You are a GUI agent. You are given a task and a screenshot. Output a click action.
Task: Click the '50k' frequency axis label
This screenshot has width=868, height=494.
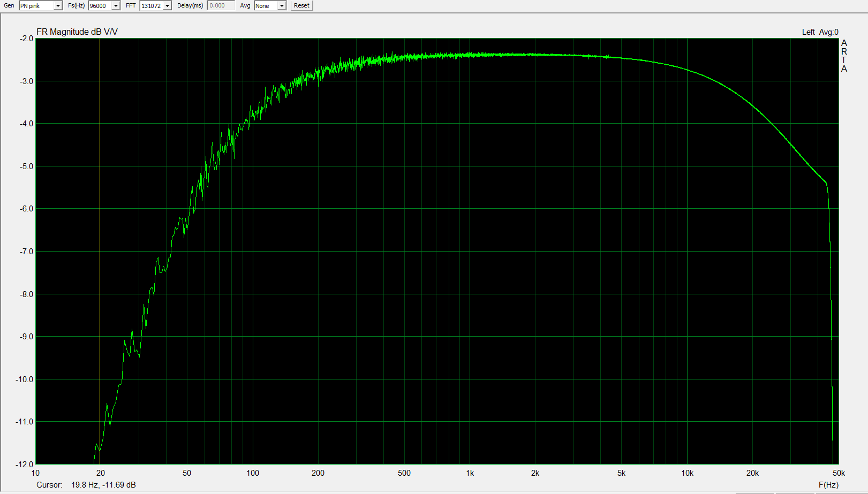point(839,473)
